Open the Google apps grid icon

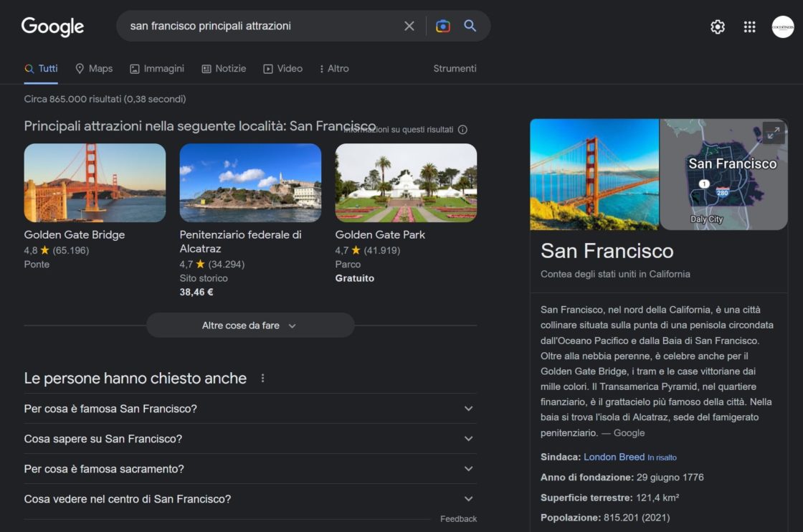750,27
